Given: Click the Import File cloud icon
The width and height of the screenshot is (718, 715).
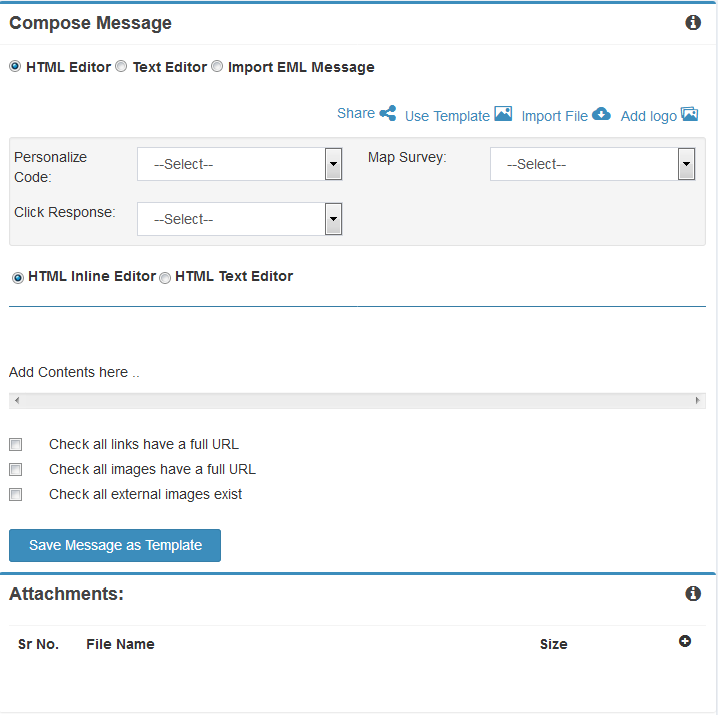Looking at the screenshot, I should pyautogui.click(x=601, y=114).
